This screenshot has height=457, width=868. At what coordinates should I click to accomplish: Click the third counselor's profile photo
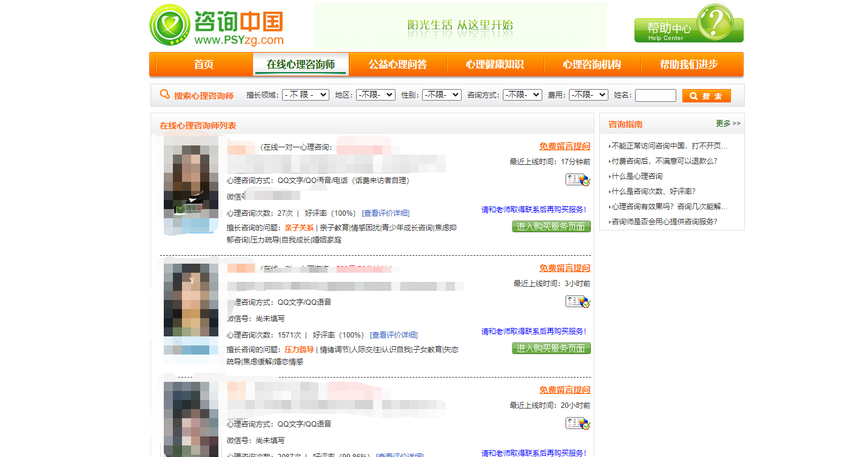190,419
